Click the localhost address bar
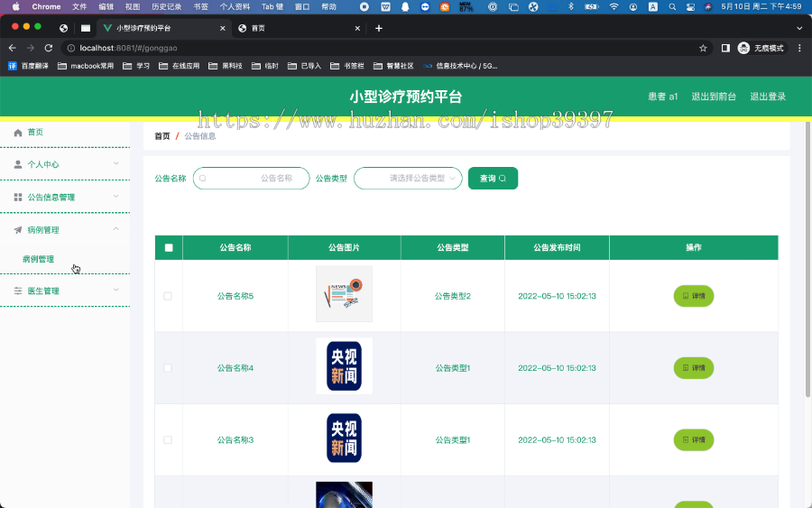Screen dimensions: 812x508 click(383, 48)
